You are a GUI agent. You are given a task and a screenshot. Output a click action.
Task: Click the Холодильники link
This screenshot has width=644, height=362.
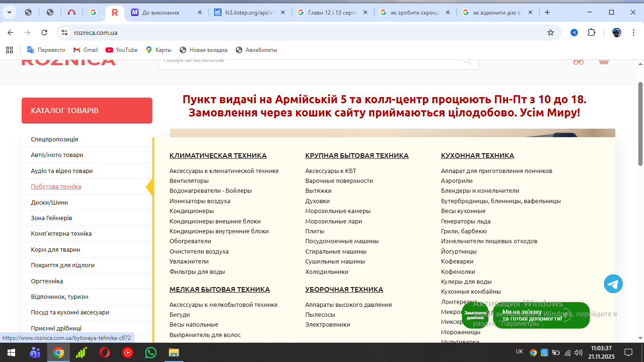(327, 272)
